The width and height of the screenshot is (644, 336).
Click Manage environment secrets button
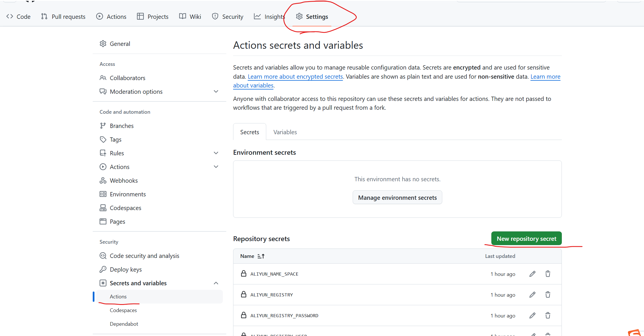[397, 197]
